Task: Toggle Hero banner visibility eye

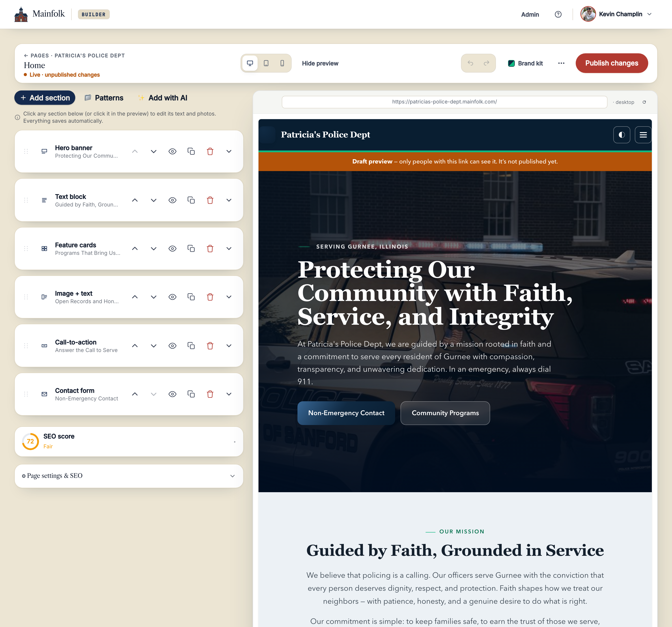Action: pos(172,151)
